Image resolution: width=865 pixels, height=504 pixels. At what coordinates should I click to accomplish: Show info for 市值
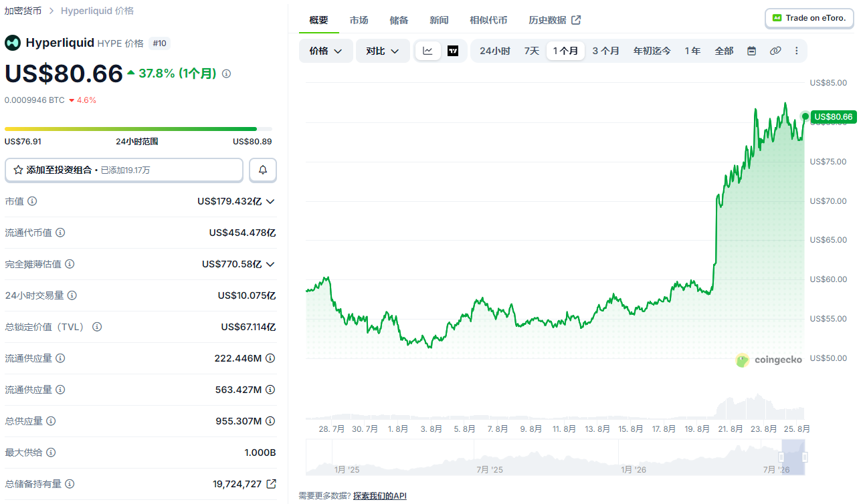click(x=32, y=201)
